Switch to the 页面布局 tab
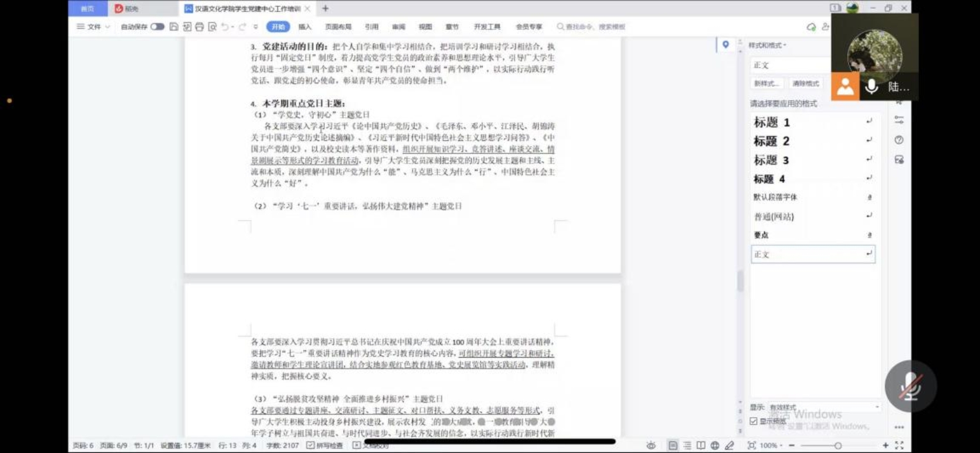The width and height of the screenshot is (980, 453). (x=338, y=27)
